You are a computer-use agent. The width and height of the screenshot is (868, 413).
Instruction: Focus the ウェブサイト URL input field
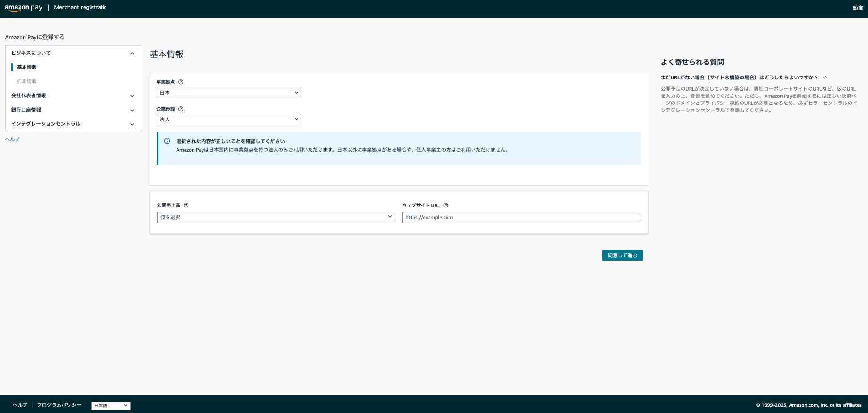[x=521, y=217]
